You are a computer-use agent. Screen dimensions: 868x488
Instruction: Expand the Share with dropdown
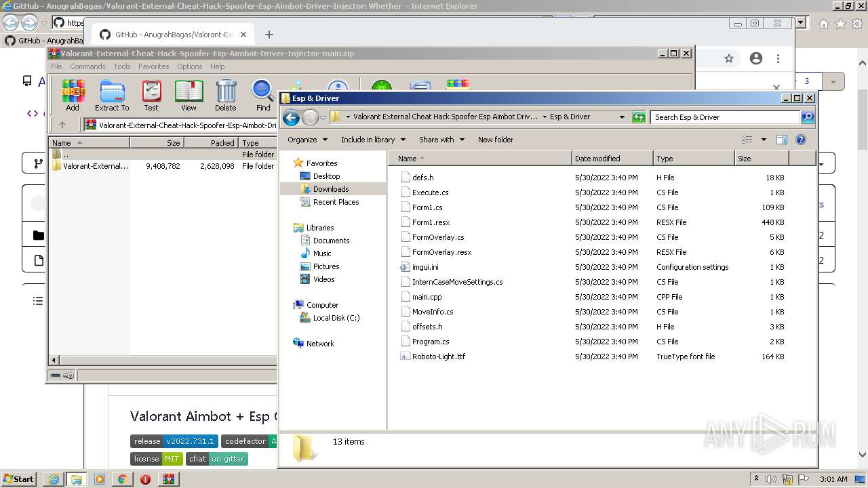(x=442, y=140)
